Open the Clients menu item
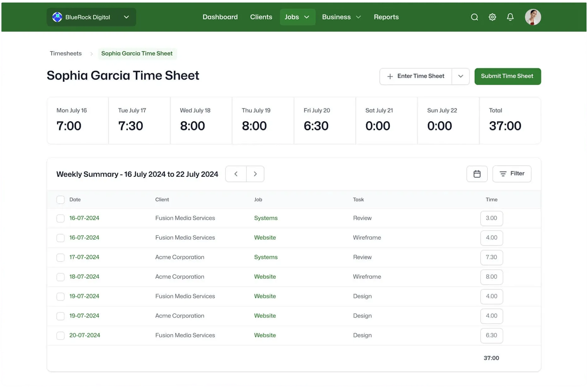The image size is (588, 388). click(x=261, y=17)
